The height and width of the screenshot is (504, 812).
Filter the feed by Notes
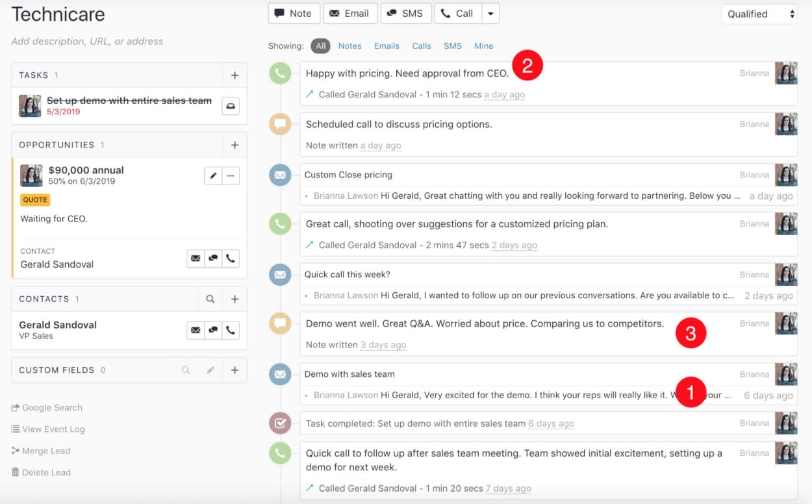click(x=349, y=45)
